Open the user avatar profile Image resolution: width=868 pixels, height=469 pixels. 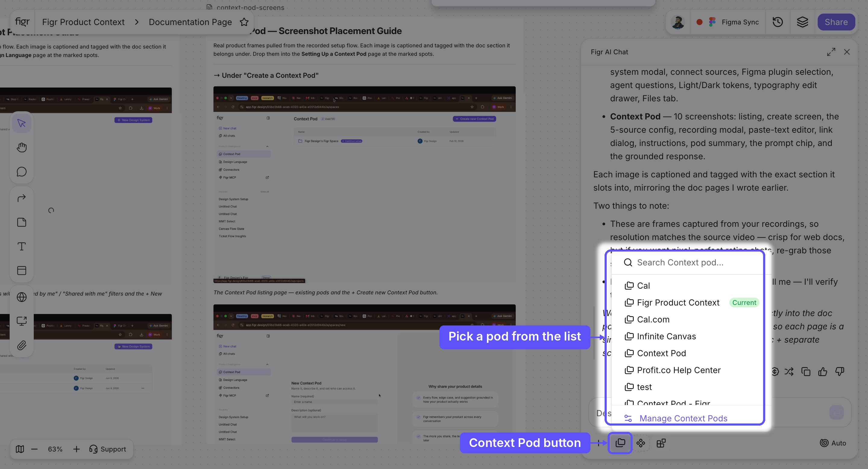click(x=678, y=22)
